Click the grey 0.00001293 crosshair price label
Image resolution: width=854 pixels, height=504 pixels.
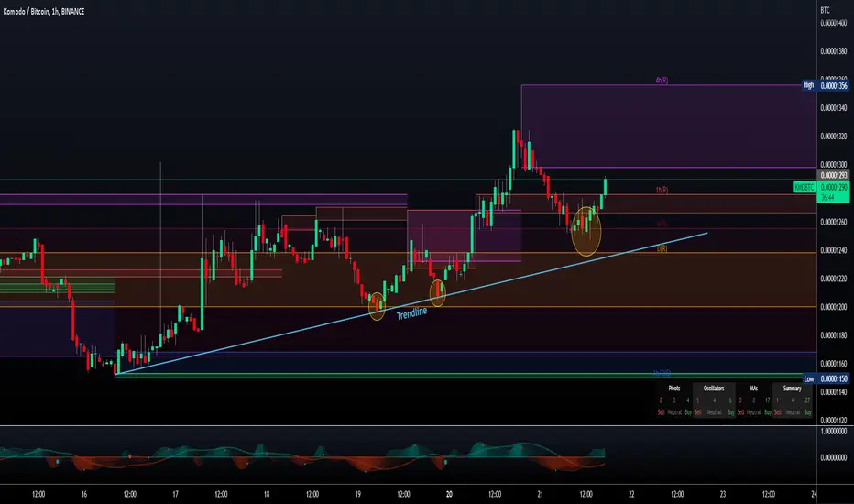pyautogui.click(x=834, y=175)
